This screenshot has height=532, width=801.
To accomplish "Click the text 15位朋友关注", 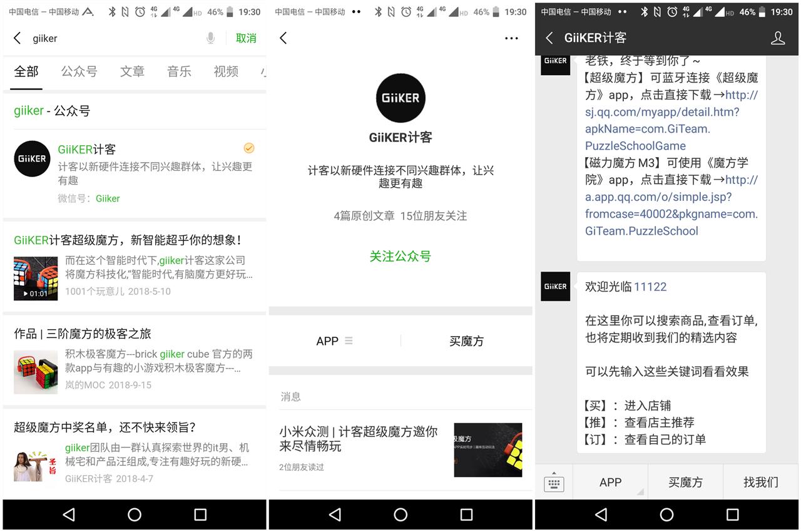I will coord(434,216).
